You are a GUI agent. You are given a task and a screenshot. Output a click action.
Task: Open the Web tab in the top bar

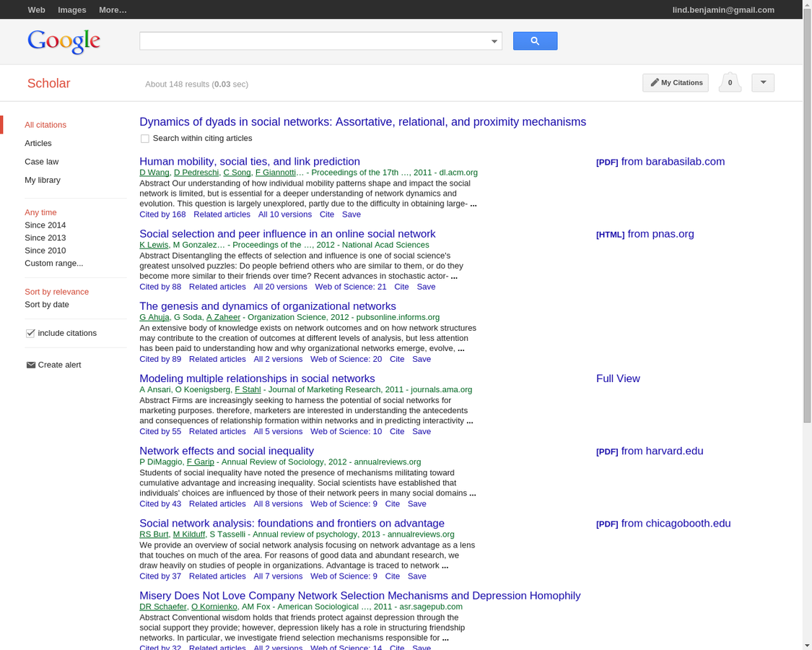36,10
